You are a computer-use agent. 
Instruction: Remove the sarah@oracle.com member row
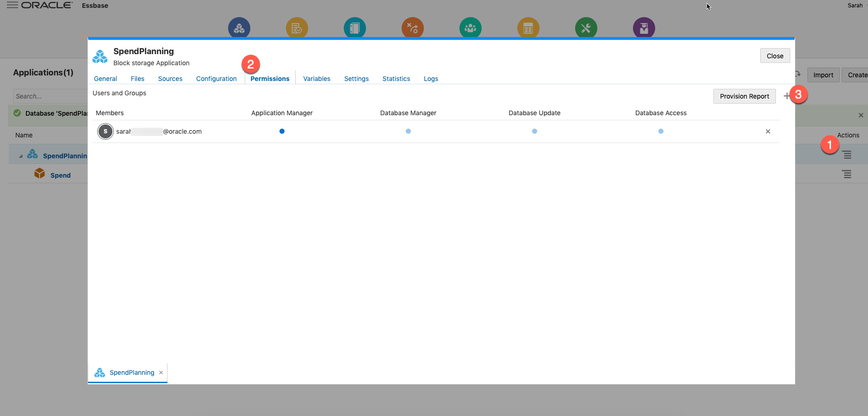(768, 131)
